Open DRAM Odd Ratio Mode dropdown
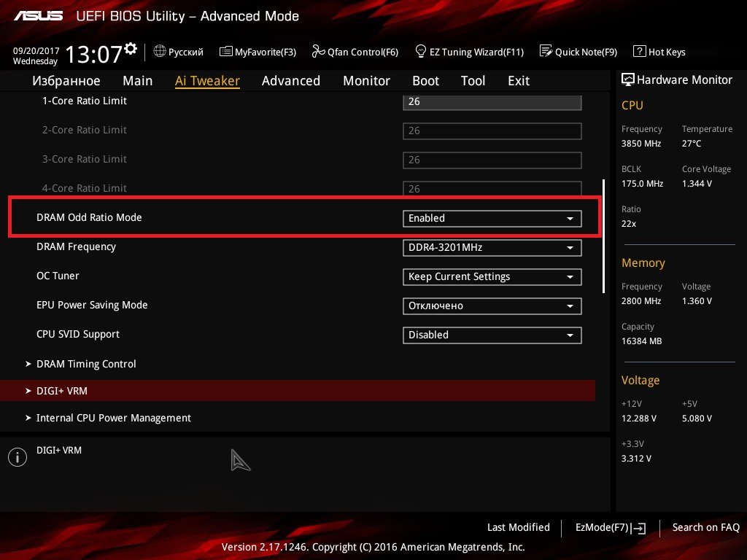 [x=492, y=218]
